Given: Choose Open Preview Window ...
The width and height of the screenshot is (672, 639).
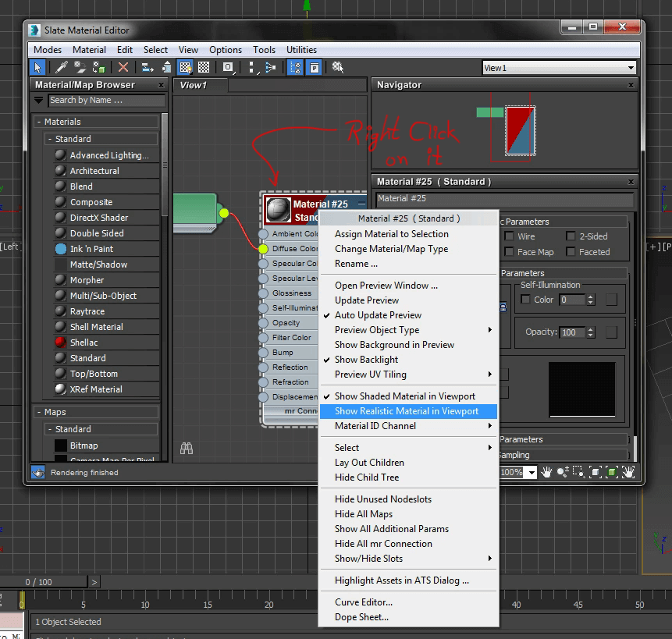Looking at the screenshot, I should pyautogui.click(x=409, y=286).
